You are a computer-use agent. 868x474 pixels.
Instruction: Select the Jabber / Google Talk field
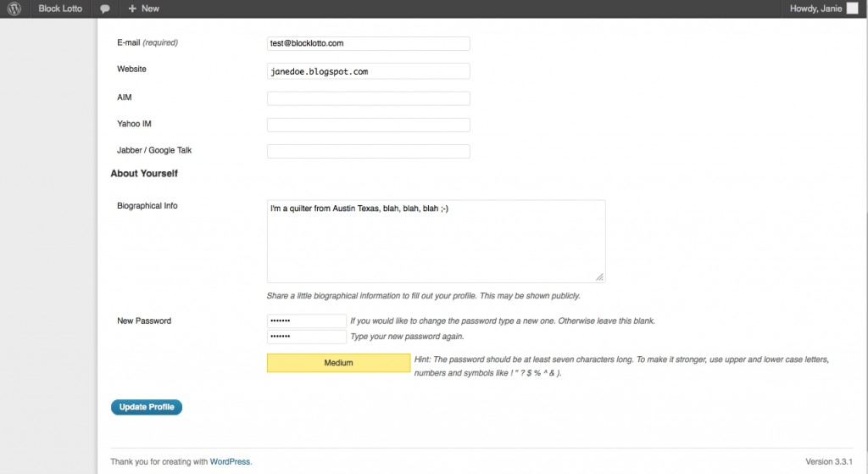pyautogui.click(x=369, y=151)
